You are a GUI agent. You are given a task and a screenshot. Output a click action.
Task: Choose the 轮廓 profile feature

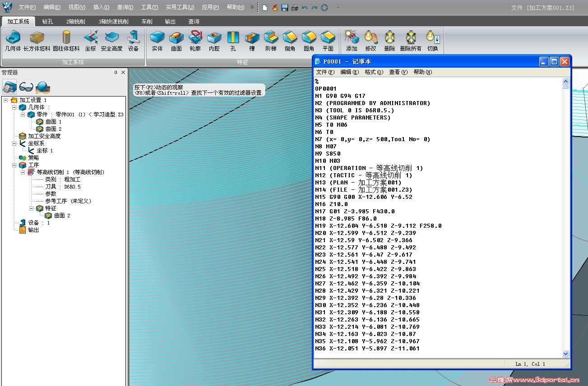(x=195, y=41)
